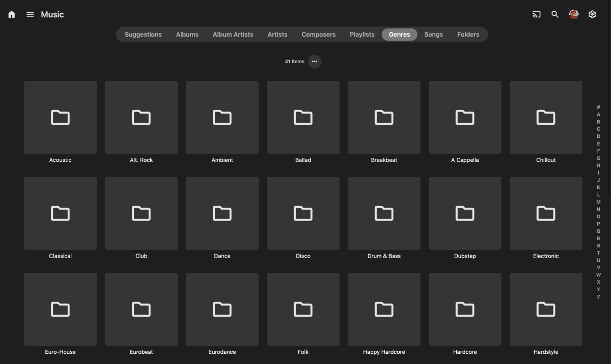Click the Classical genre title text
This screenshot has height=364, width=611.
pyautogui.click(x=61, y=256)
